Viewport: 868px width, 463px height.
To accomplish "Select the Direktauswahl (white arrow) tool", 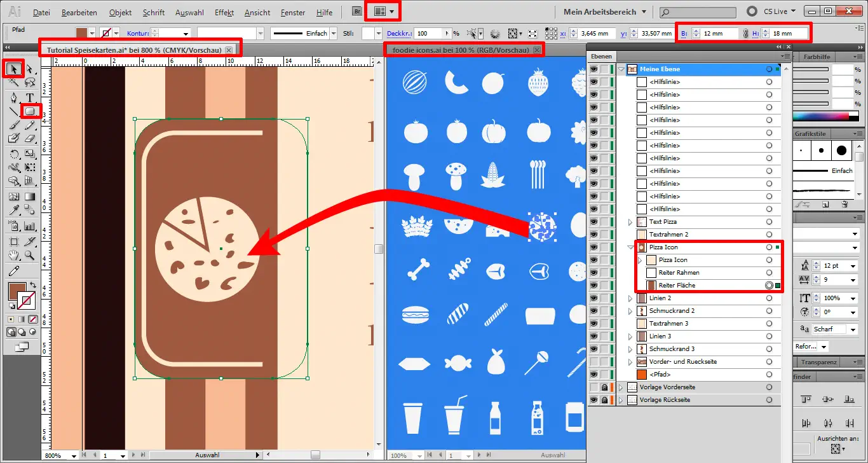I will click(29, 69).
